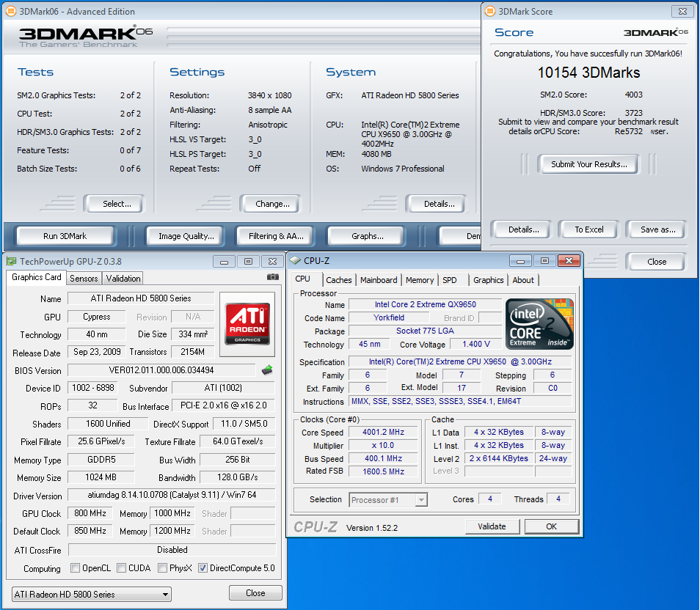This screenshot has width=700, height=610.
Task: Open the Caches tab in CPU-Z
Action: click(339, 280)
